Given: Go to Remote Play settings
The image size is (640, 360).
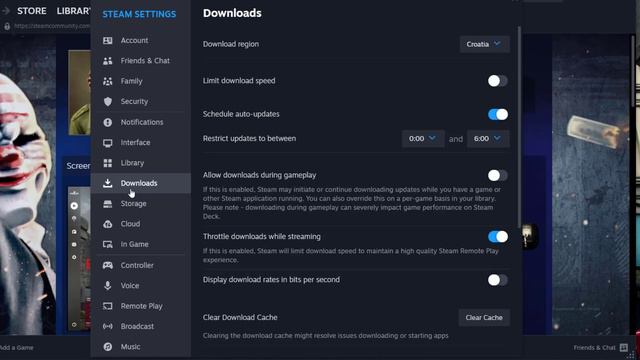Looking at the screenshot, I should tap(141, 306).
